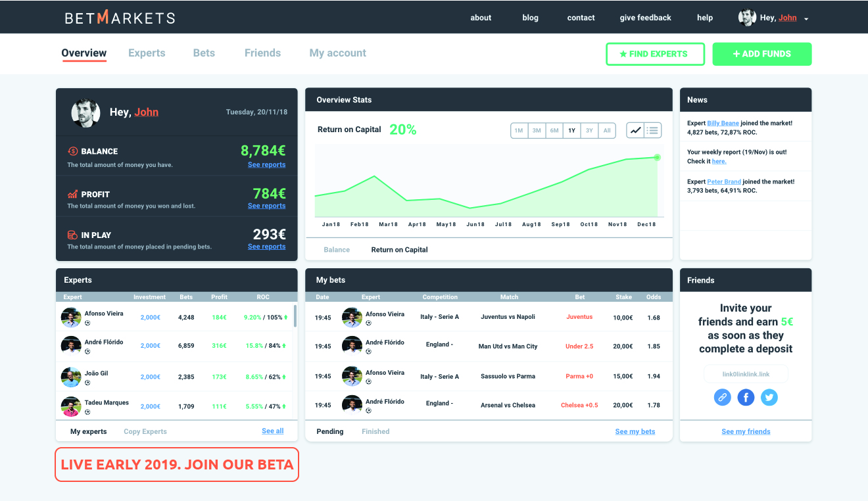This screenshot has width=868, height=501.
Task: Select the All time range
Action: click(x=607, y=131)
